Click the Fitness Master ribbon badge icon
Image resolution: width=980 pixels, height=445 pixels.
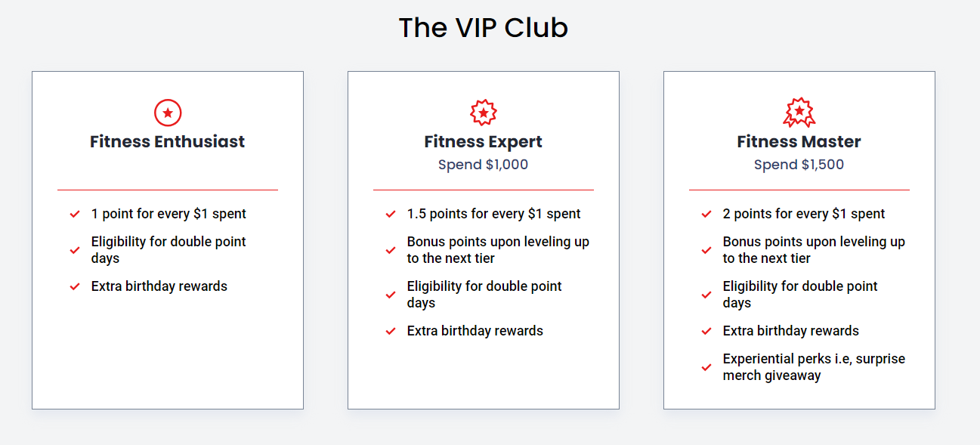click(799, 113)
